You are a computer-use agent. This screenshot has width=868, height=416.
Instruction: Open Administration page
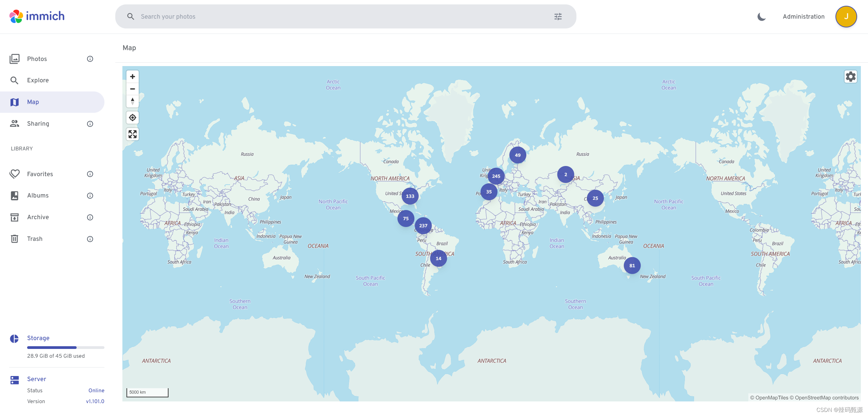click(x=803, y=17)
